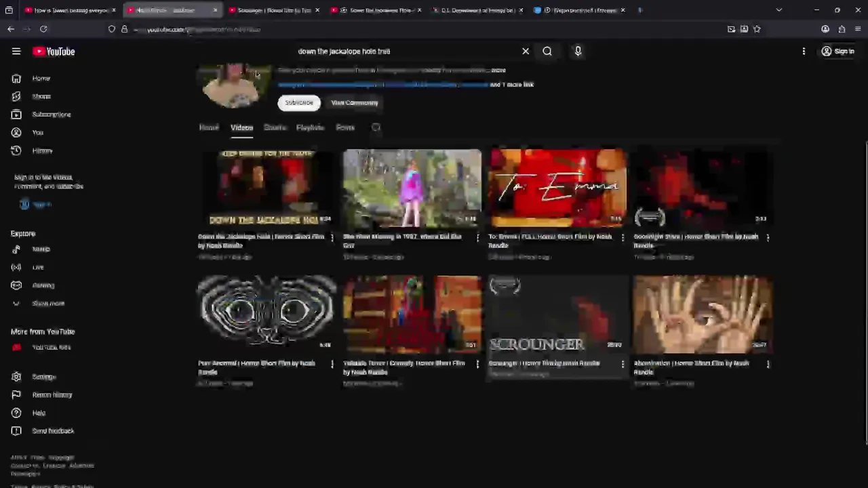868x488 pixels.
Task: Open Live under Explore
Action: coord(37,267)
